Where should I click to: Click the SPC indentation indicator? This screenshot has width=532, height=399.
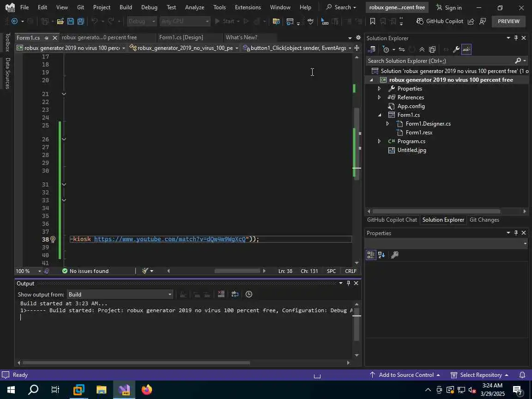pos(331,271)
